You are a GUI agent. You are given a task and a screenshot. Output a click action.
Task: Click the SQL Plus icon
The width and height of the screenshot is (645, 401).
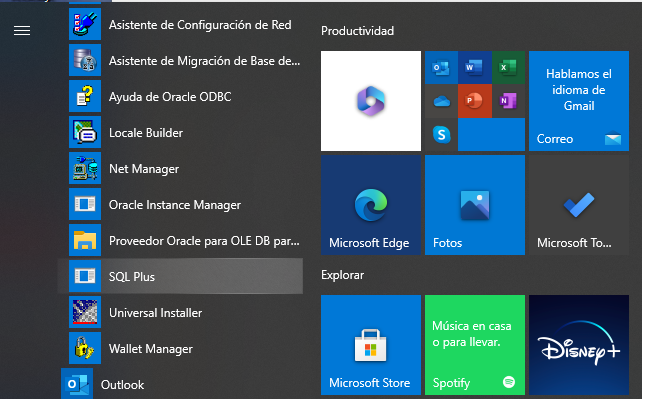tap(85, 276)
